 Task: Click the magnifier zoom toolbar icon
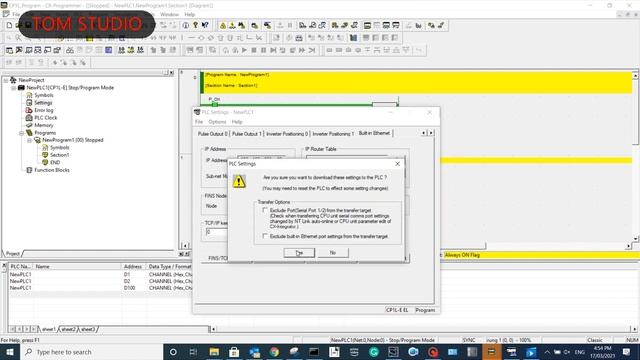pyautogui.click(x=18, y=38)
